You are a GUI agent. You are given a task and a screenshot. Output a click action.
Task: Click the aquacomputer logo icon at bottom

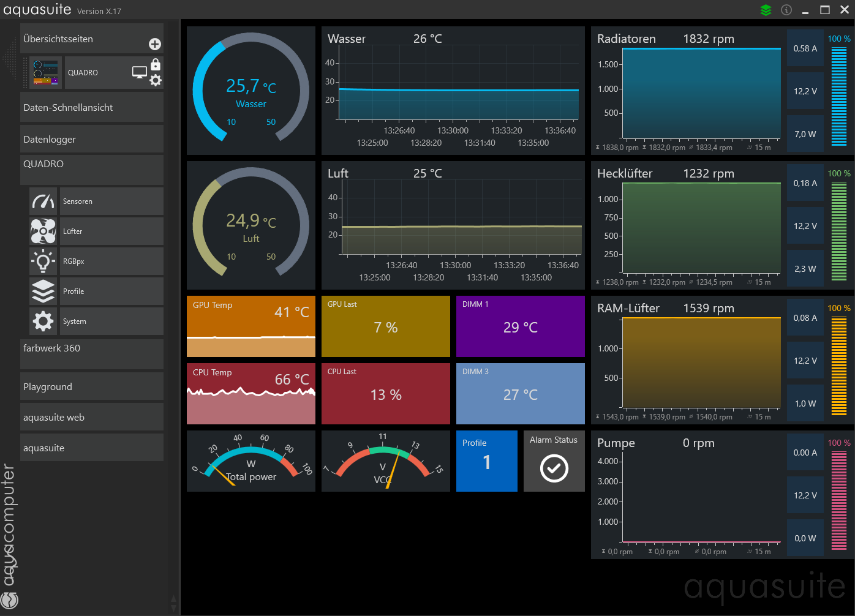pos(10,600)
